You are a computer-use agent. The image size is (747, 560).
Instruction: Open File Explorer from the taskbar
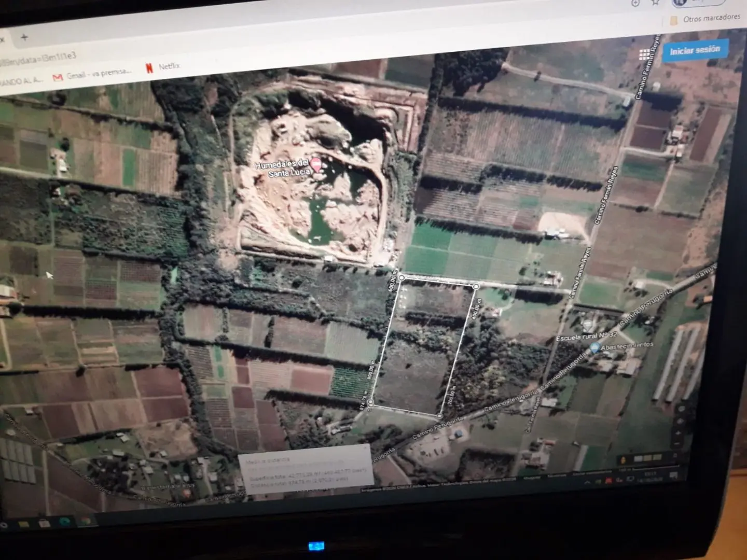point(24,524)
